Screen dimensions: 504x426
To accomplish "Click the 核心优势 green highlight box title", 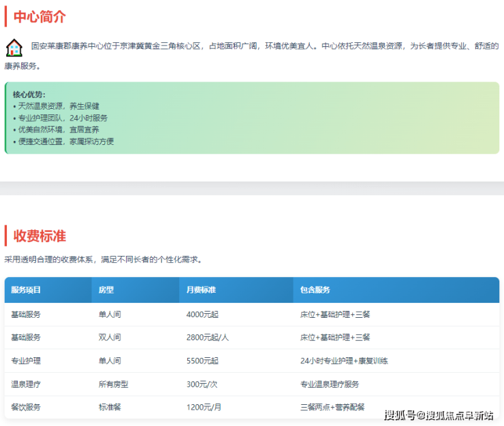I will tap(29, 95).
